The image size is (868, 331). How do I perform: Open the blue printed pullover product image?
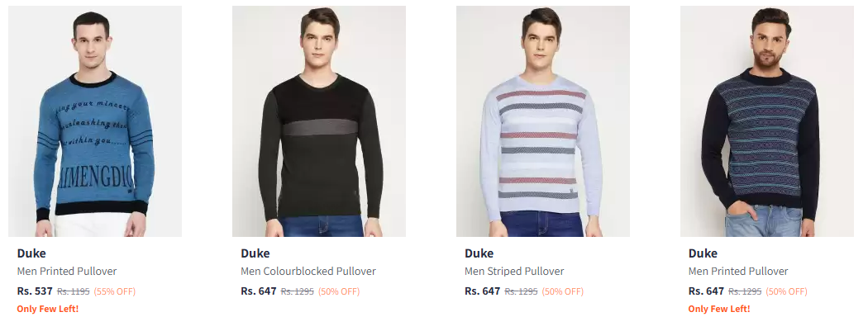pyautogui.click(x=95, y=121)
